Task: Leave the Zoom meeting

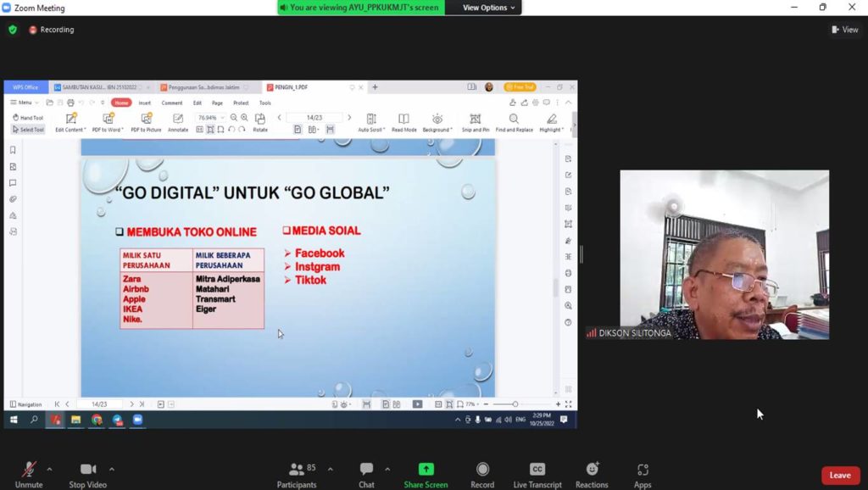Action: [x=840, y=475]
